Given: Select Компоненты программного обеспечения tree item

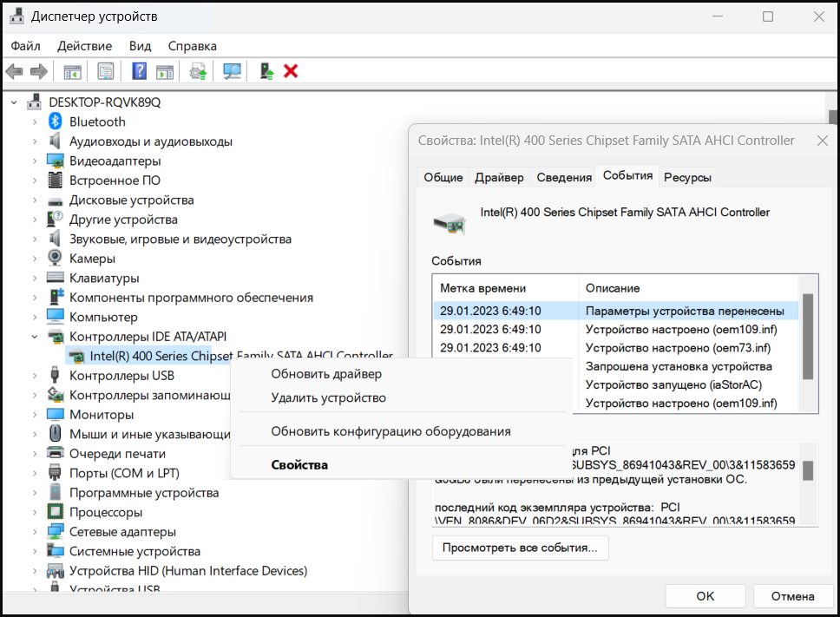Looking at the screenshot, I should click(x=191, y=298).
